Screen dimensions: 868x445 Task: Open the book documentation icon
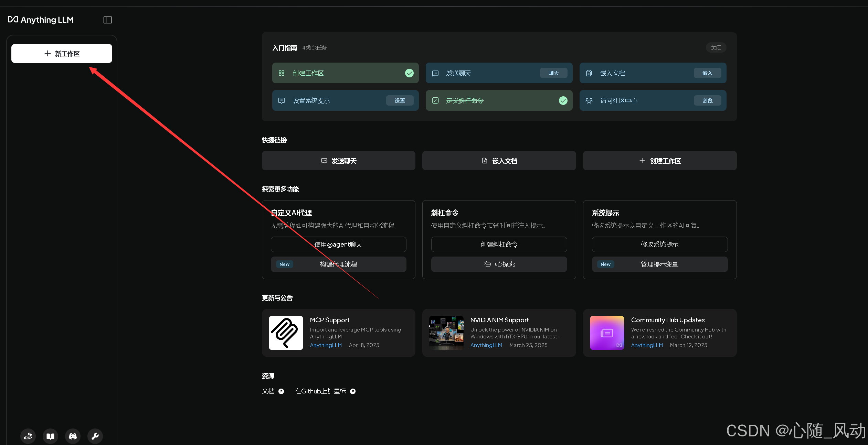(x=50, y=436)
